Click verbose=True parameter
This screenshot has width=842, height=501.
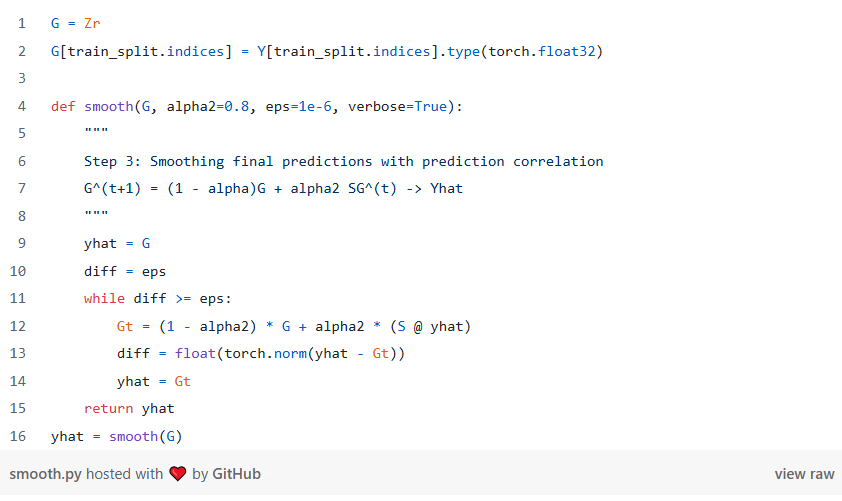pyautogui.click(x=397, y=106)
